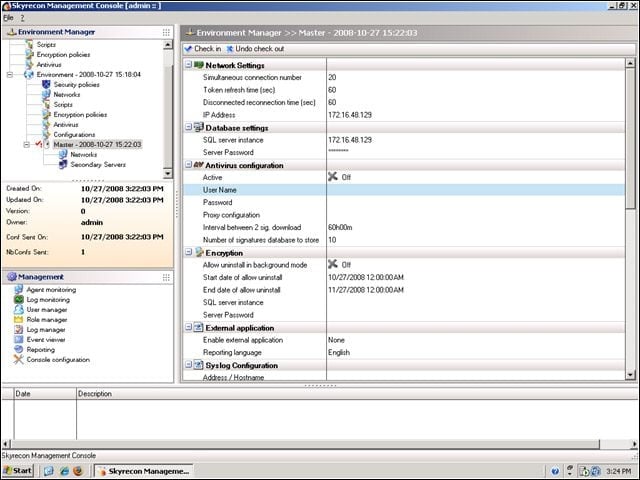Open the ? help menu
Screen dimensions: 640x480
tap(22, 18)
